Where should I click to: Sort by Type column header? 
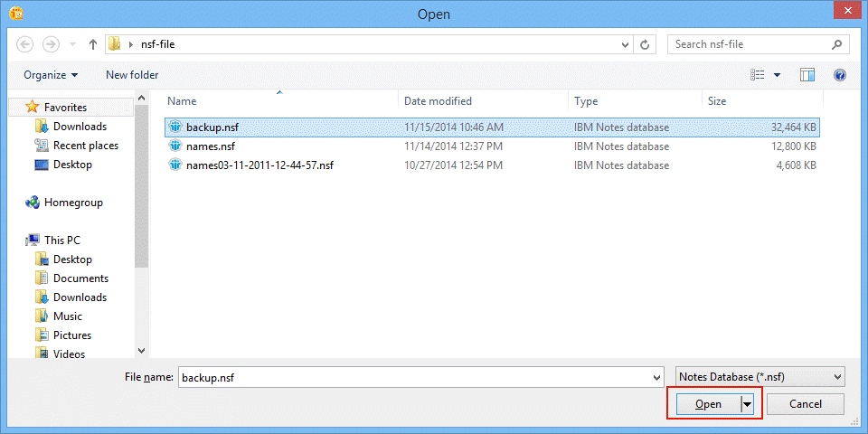coord(586,101)
